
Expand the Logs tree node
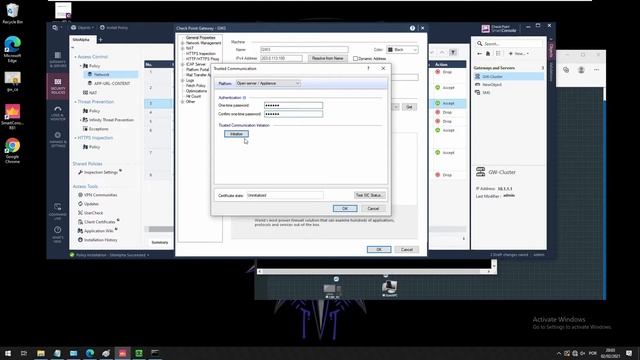tap(183, 80)
